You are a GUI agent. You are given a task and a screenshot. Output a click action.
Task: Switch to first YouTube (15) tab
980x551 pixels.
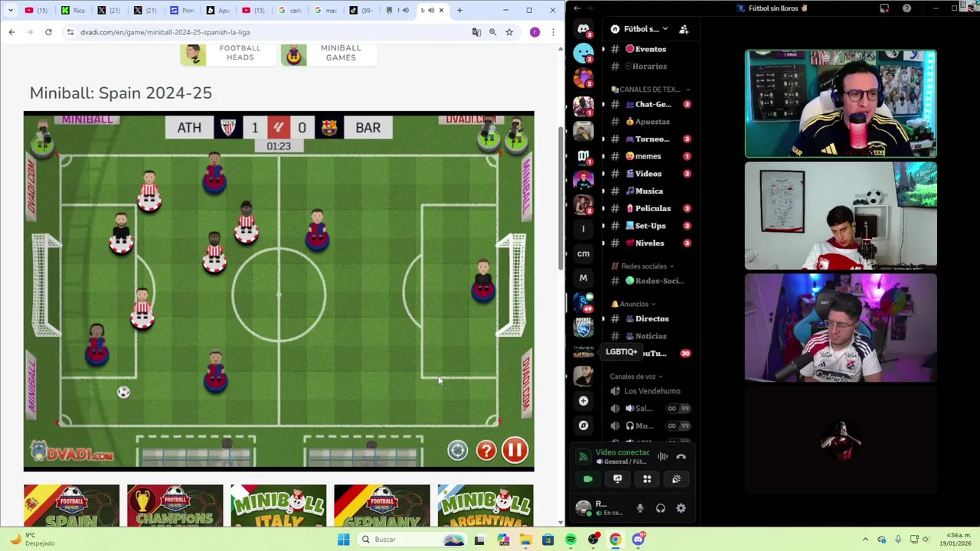tap(37, 10)
